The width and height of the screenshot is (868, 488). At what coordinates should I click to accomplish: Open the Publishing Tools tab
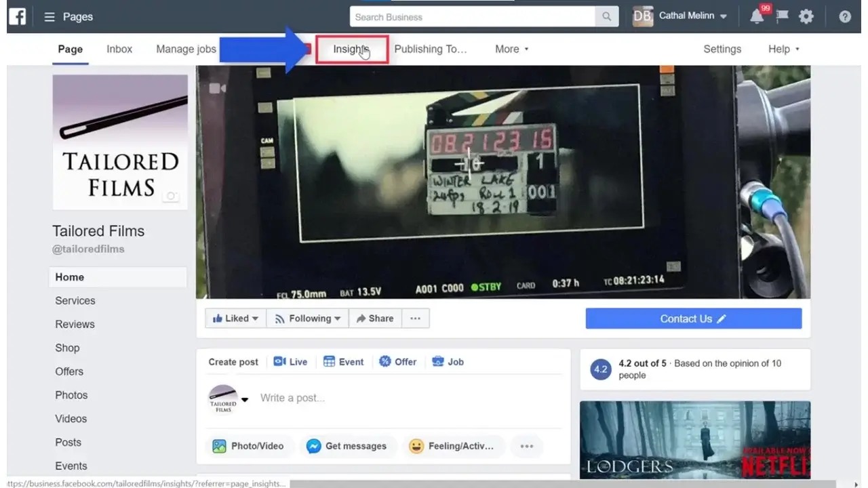point(431,49)
